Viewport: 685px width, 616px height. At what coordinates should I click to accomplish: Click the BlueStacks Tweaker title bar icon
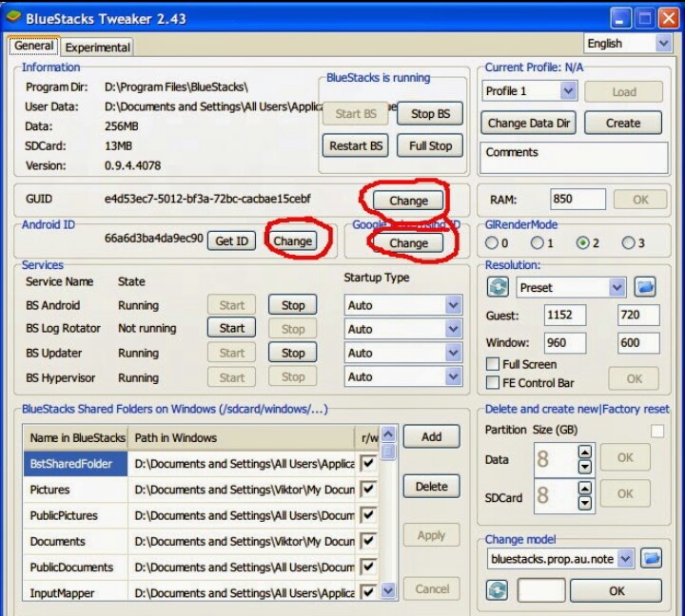(x=15, y=17)
